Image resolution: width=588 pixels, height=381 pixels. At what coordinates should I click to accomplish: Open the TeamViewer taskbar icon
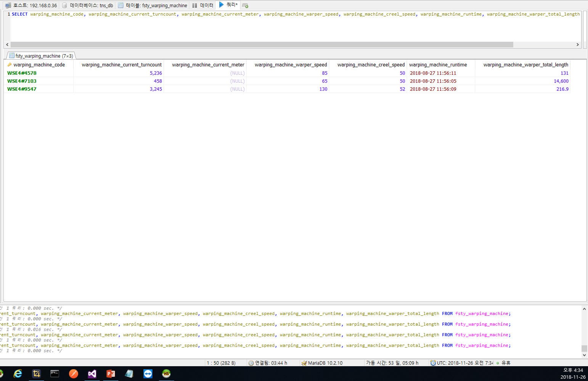(148, 374)
